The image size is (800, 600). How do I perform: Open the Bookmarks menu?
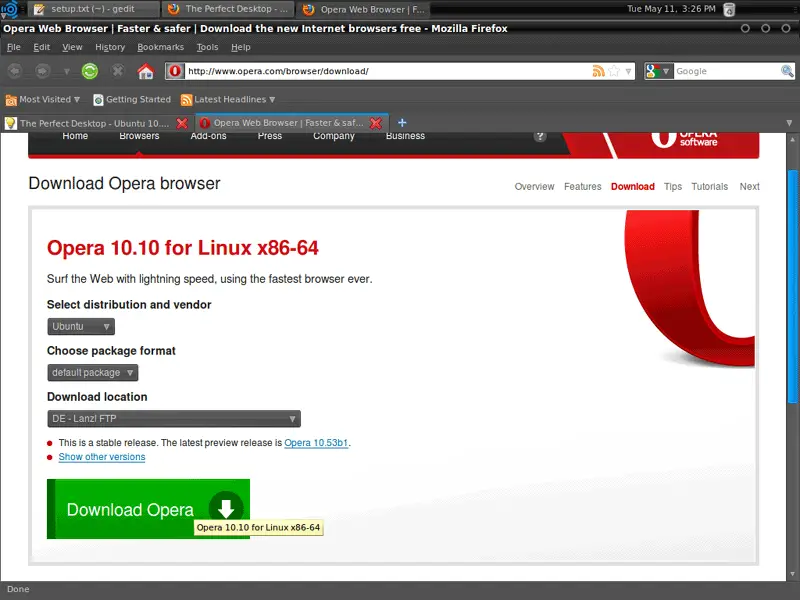point(160,47)
